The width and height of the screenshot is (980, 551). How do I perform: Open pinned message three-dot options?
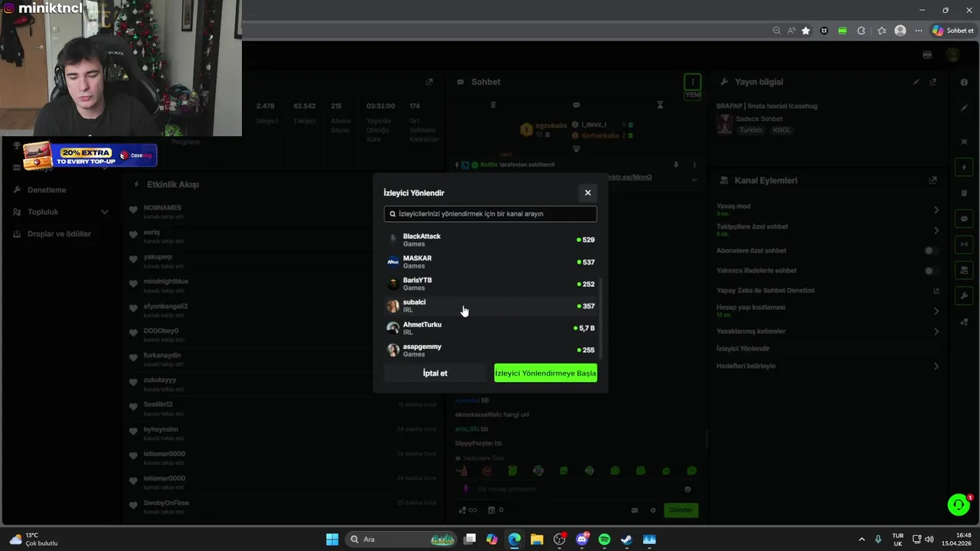click(x=694, y=165)
